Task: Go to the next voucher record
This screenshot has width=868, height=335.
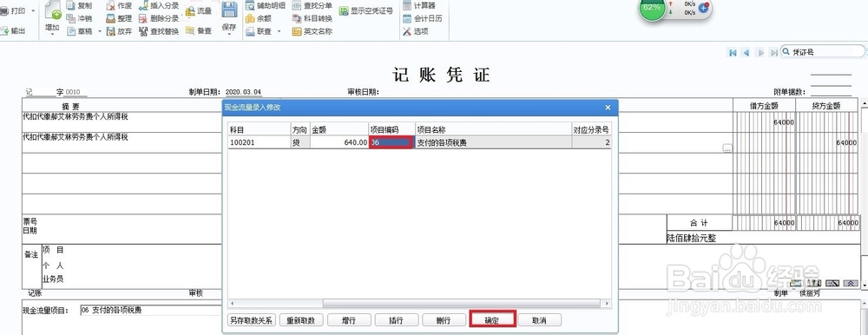Action: point(760,53)
